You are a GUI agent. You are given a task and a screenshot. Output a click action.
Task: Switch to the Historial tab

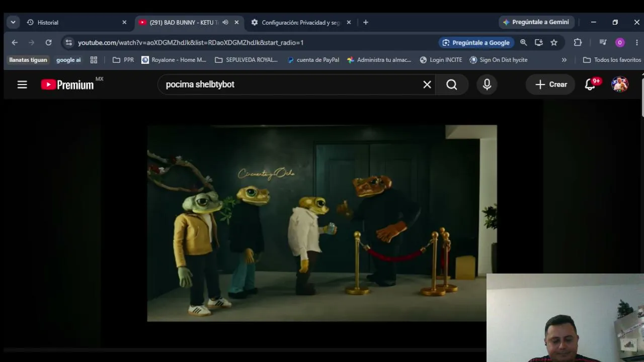(70, 22)
